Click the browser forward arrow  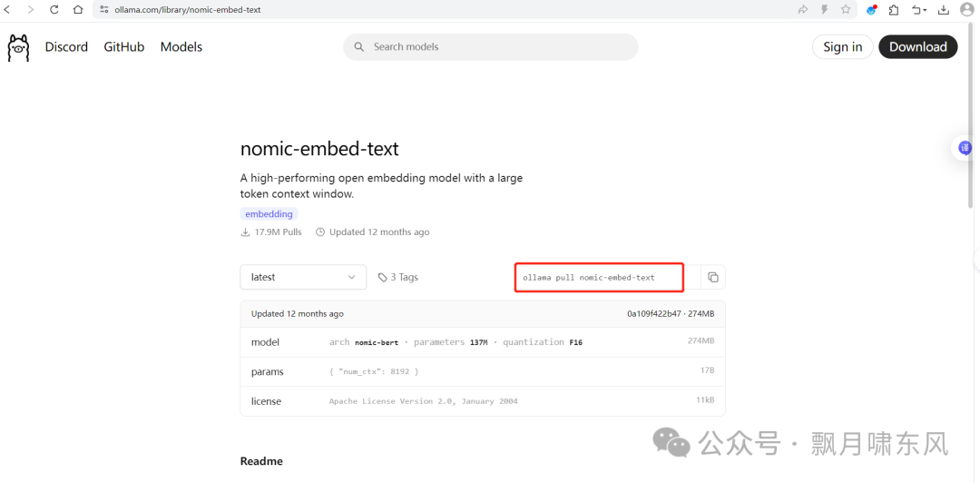31,9
